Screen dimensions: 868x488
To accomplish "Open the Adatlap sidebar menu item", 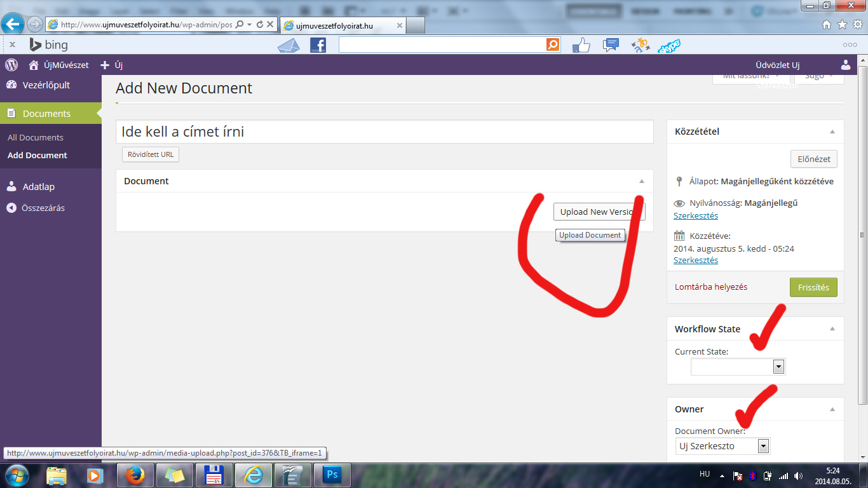I will point(38,187).
